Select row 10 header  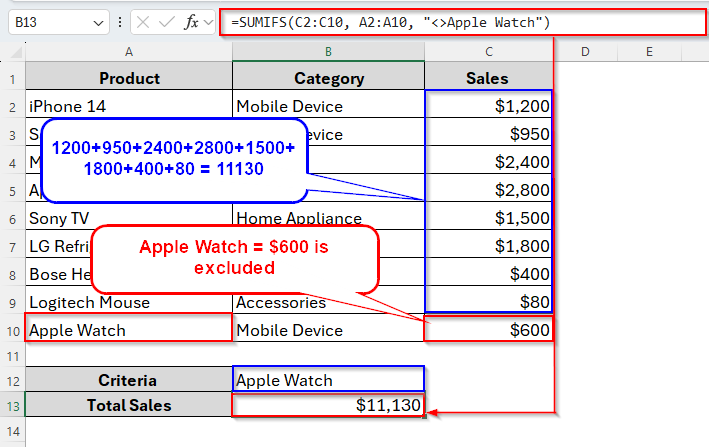pyautogui.click(x=13, y=330)
